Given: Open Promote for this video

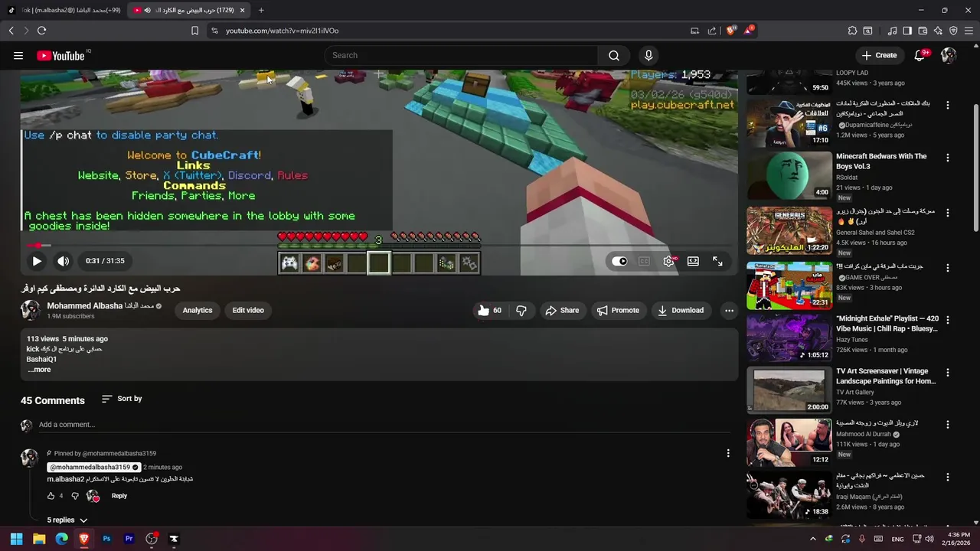Looking at the screenshot, I should [618, 310].
